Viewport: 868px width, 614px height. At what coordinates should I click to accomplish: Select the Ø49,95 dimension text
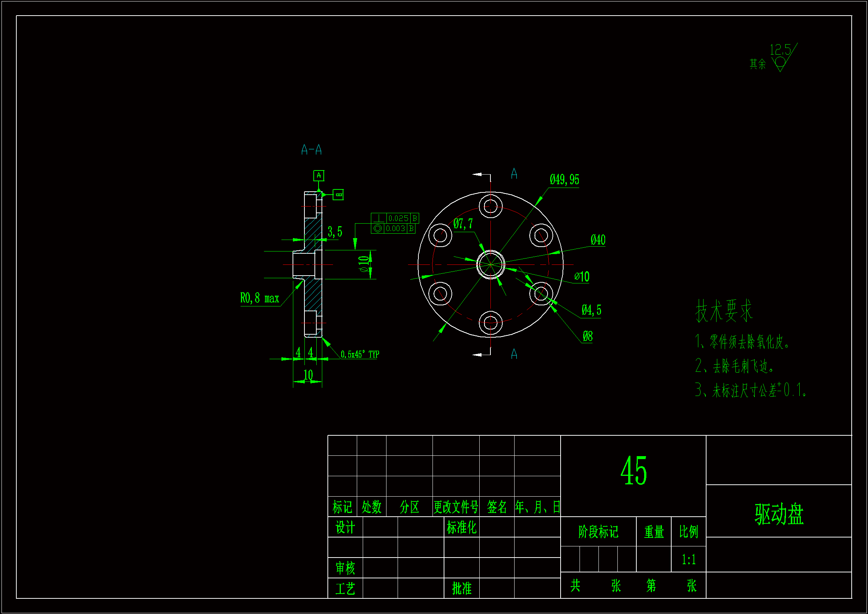coord(564,180)
